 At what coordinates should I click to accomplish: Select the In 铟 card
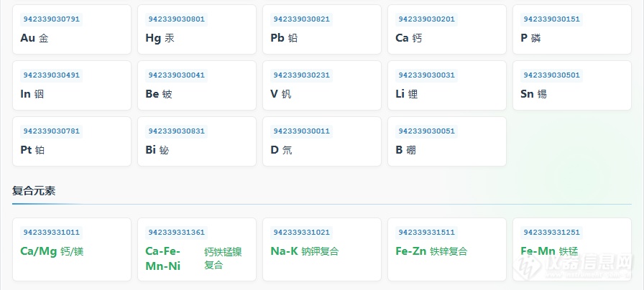71,85
